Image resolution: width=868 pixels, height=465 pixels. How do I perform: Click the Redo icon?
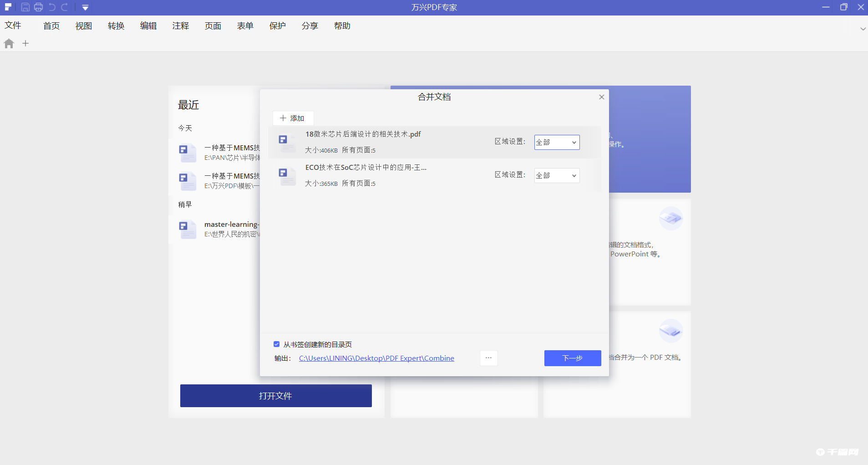(65, 7)
